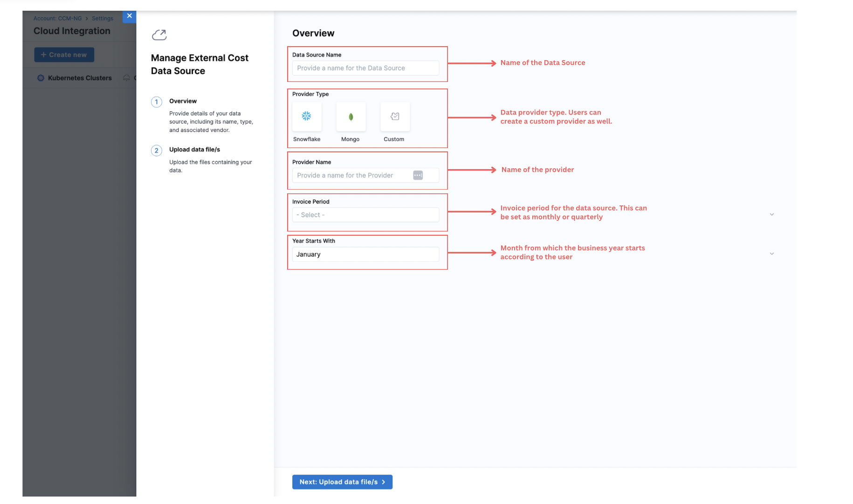853x504 pixels.
Task: Choose the Mongo provider type icon
Action: 351,116
